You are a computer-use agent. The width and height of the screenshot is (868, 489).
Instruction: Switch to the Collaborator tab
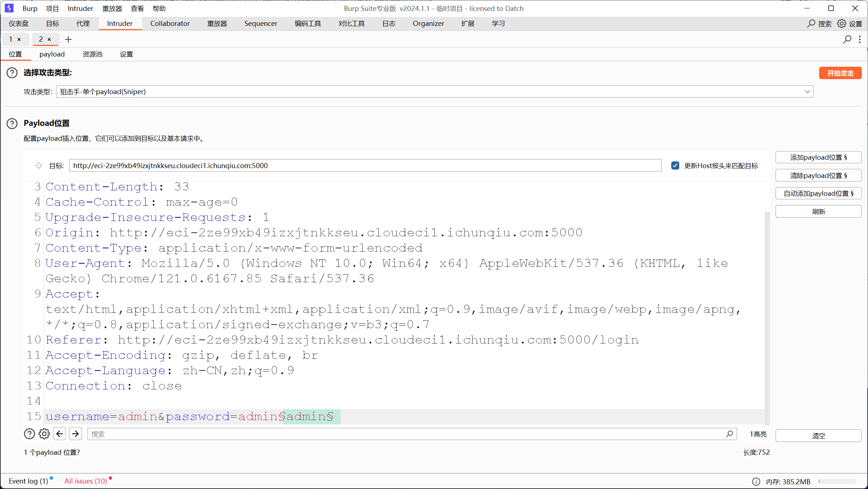point(170,24)
